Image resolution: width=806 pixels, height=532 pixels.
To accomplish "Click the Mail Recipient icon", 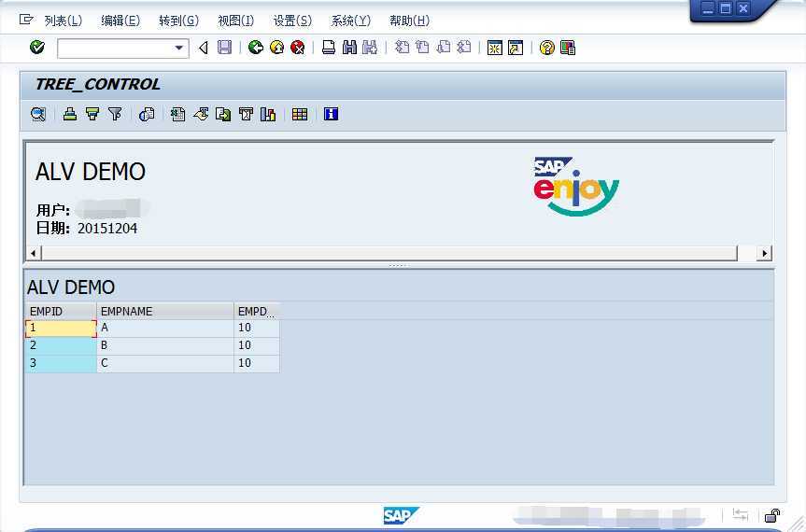I will 246,114.
